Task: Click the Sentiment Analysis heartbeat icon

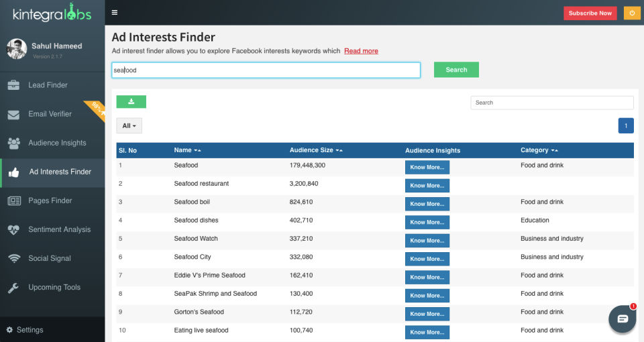Action: pos(13,230)
